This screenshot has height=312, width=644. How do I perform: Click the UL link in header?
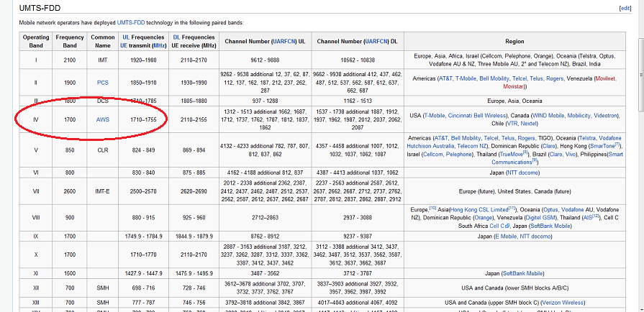click(x=126, y=37)
